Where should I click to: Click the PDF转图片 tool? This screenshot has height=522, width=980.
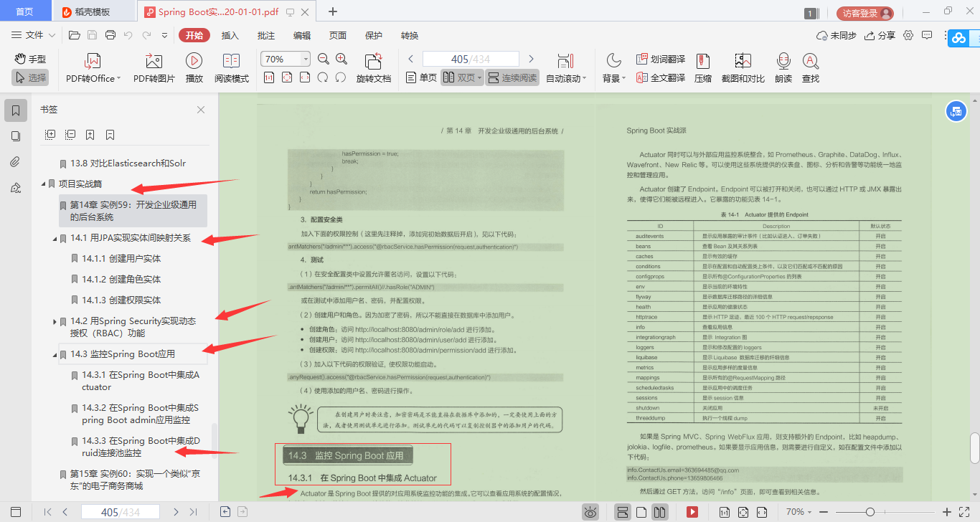[x=154, y=69]
